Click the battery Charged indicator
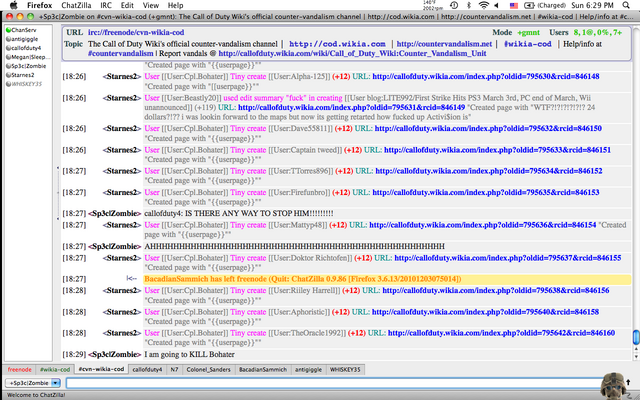 pos(545,5)
